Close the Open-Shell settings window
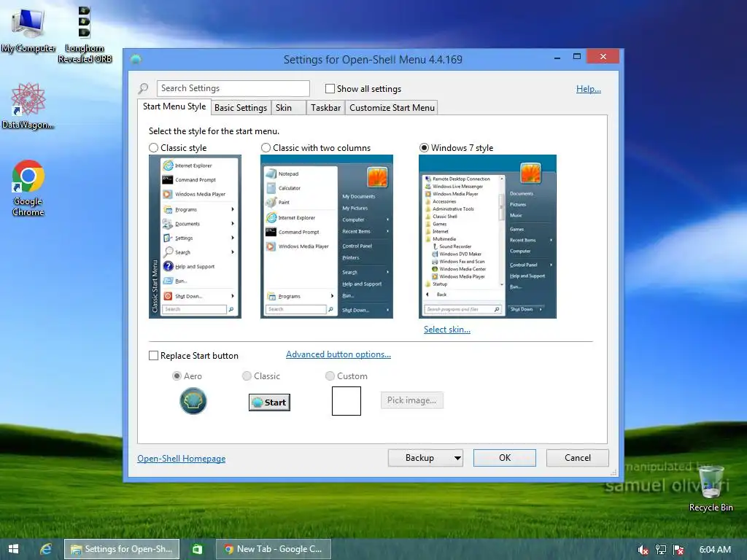 point(603,57)
